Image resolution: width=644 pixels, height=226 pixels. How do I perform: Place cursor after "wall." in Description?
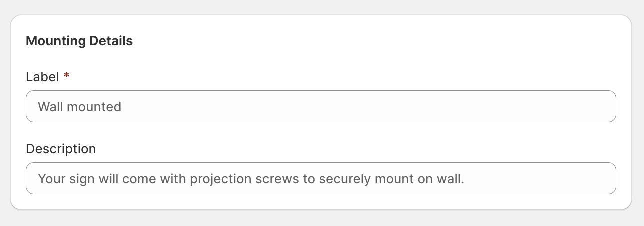465,179
